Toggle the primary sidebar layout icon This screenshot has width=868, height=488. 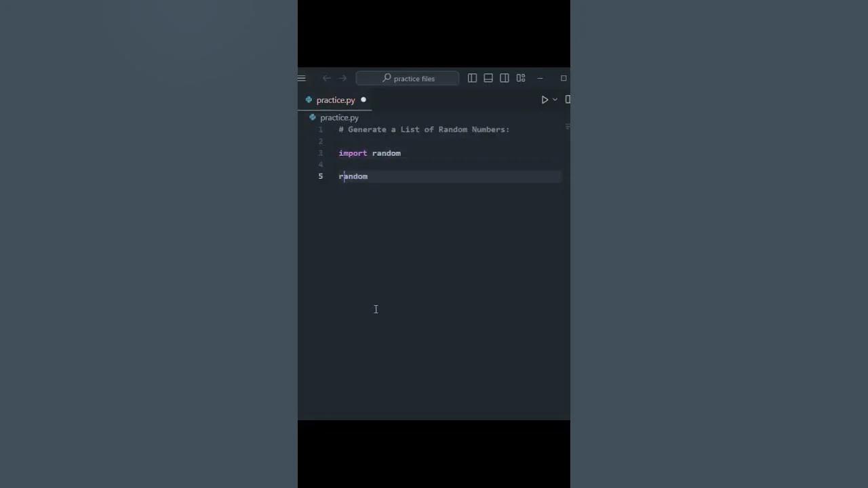coord(472,79)
